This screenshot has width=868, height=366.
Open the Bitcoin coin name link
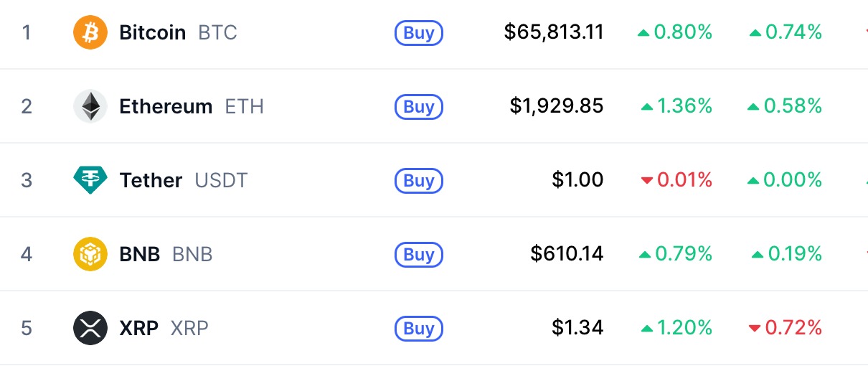152,33
